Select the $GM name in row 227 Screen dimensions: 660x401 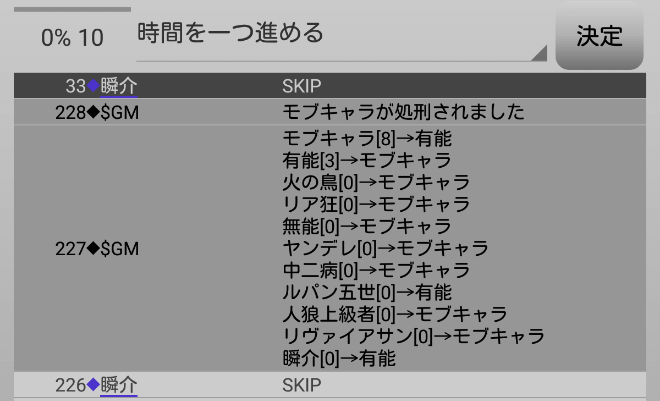pyautogui.click(x=119, y=248)
